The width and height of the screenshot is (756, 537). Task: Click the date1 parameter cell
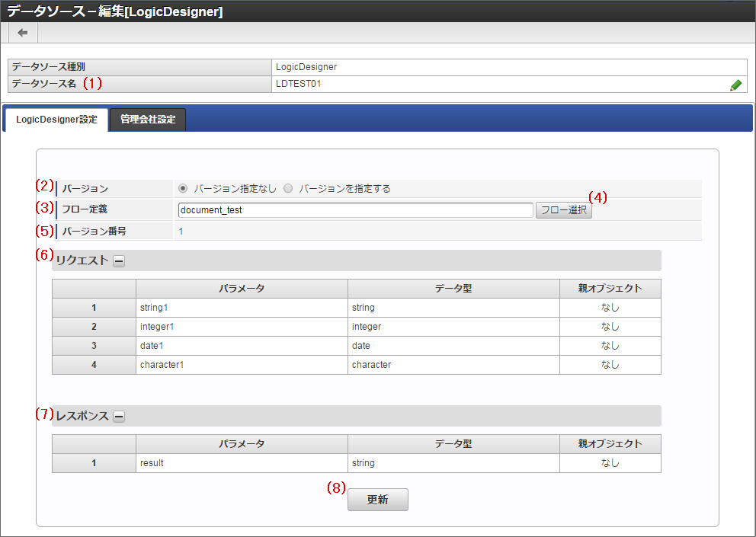(x=242, y=346)
